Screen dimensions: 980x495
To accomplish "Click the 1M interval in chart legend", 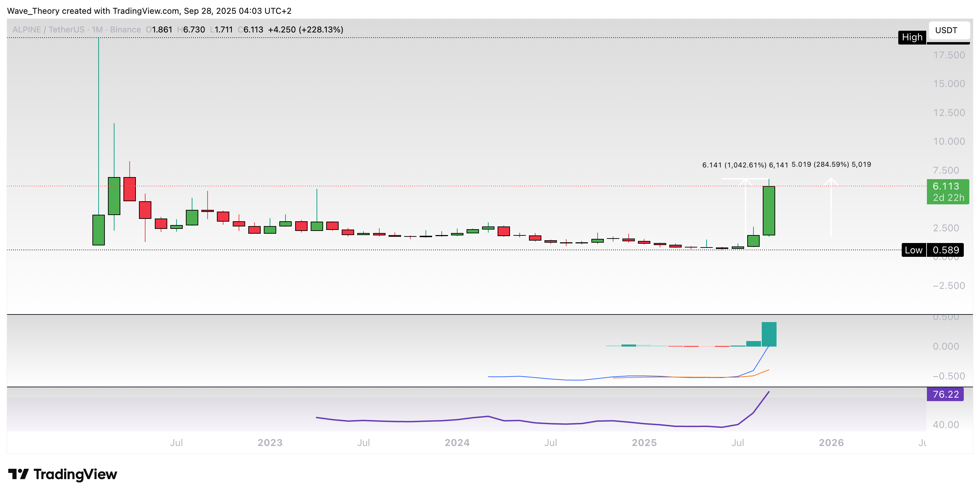I will pos(97,30).
